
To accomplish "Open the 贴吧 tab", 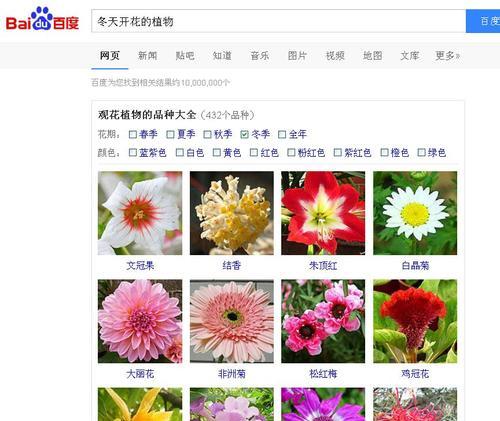I will point(185,56).
